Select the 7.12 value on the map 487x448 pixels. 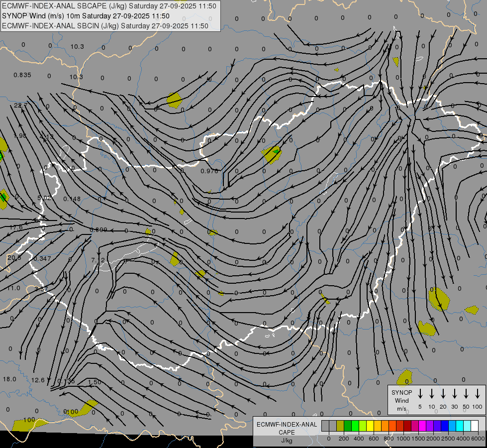[98, 260]
